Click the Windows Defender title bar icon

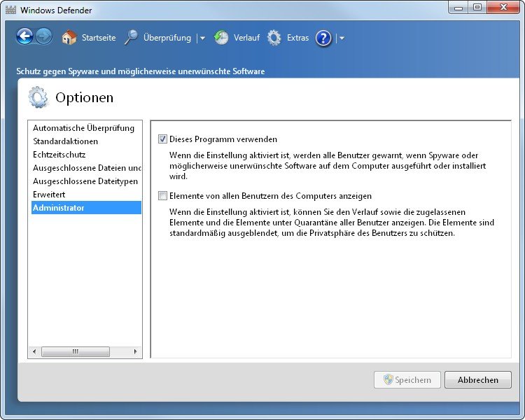tap(10, 10)
